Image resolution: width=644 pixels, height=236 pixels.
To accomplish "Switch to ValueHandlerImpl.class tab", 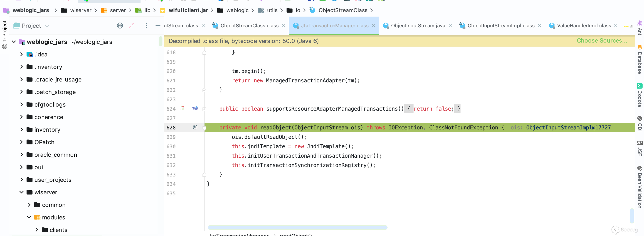I will tap(584, 26).
